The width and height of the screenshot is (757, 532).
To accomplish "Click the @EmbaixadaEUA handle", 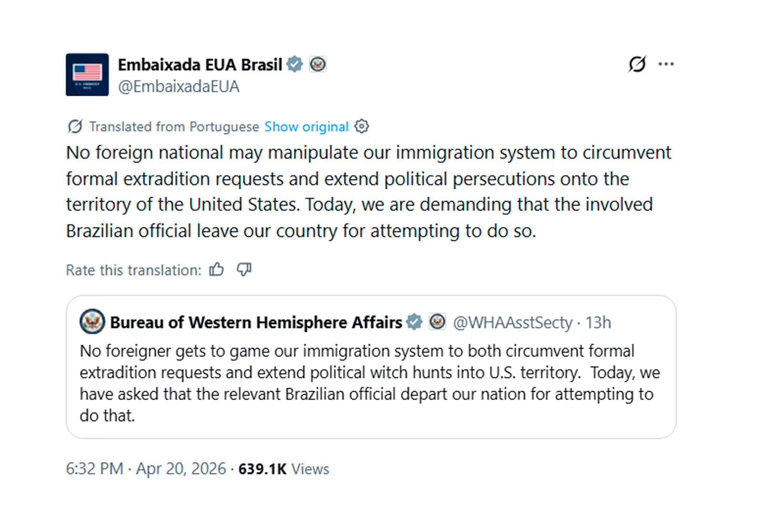I will click(x=178, y=86).
